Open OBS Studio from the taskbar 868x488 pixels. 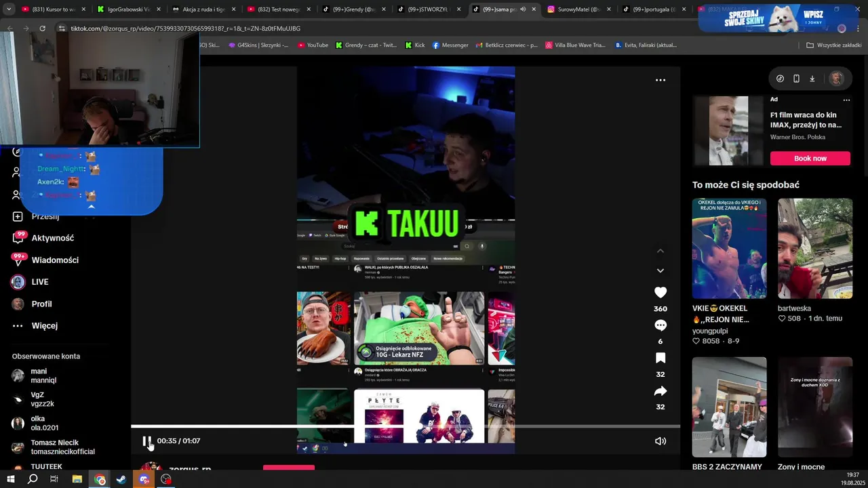point(166,479)
